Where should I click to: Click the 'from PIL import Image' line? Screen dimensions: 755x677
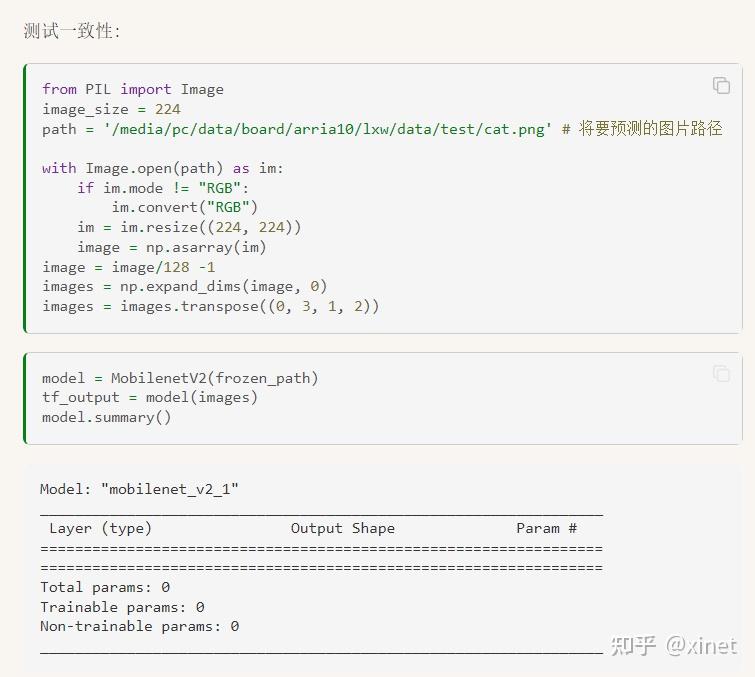133,89
